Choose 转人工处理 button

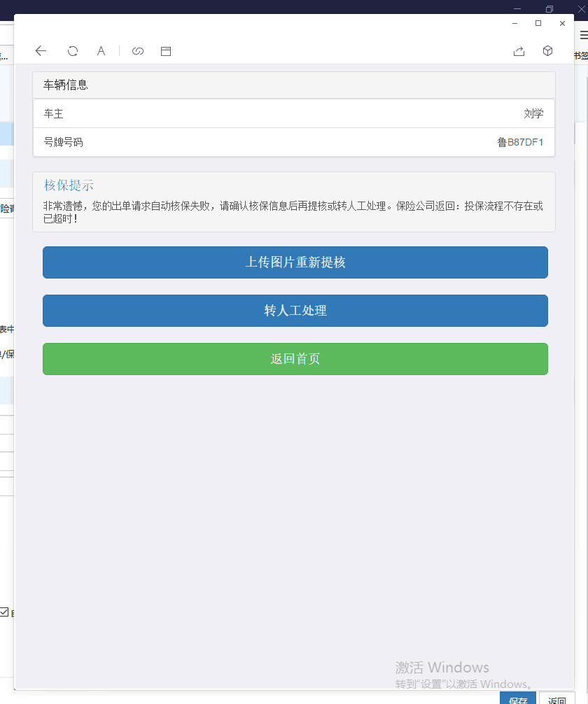pos(295,311)
